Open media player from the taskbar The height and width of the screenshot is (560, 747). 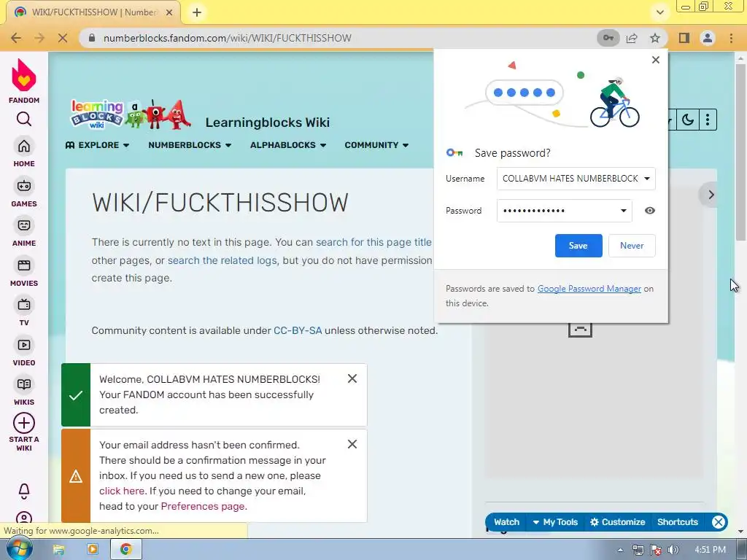coord(93,550)
